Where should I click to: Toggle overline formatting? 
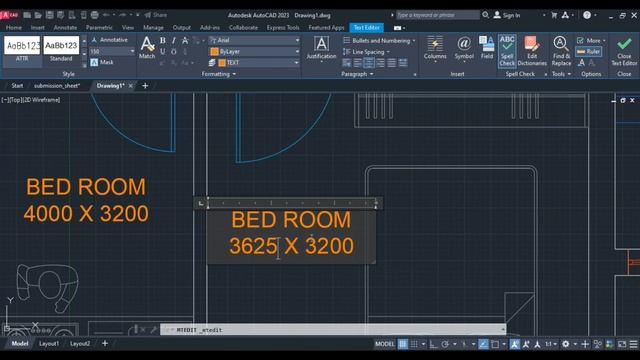point(174,51)
